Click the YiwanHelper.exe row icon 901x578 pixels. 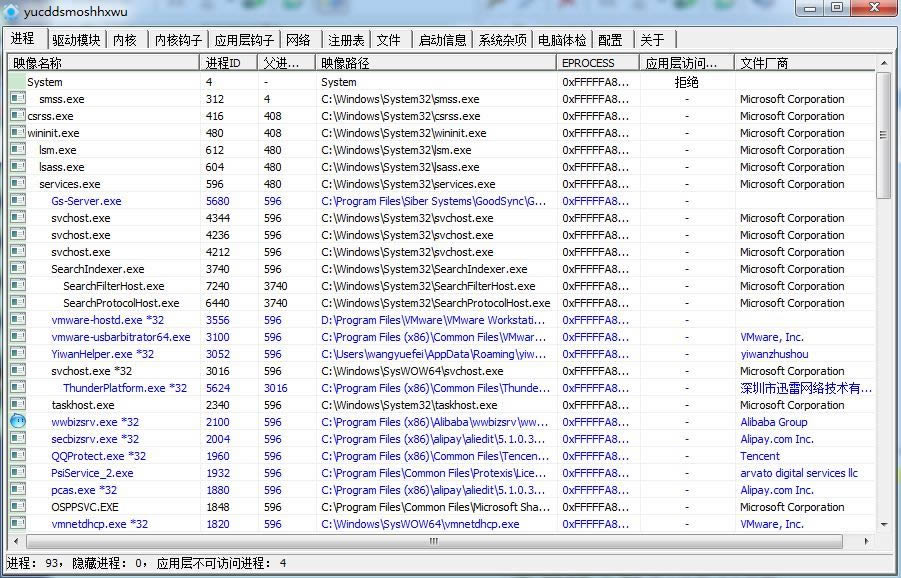18,353
